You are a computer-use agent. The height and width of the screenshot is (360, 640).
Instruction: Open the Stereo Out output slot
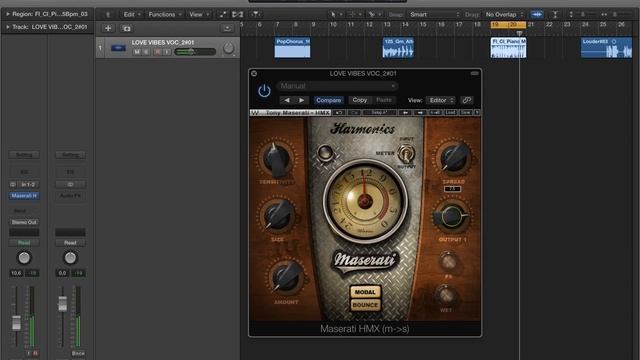[x=24, y=222]
